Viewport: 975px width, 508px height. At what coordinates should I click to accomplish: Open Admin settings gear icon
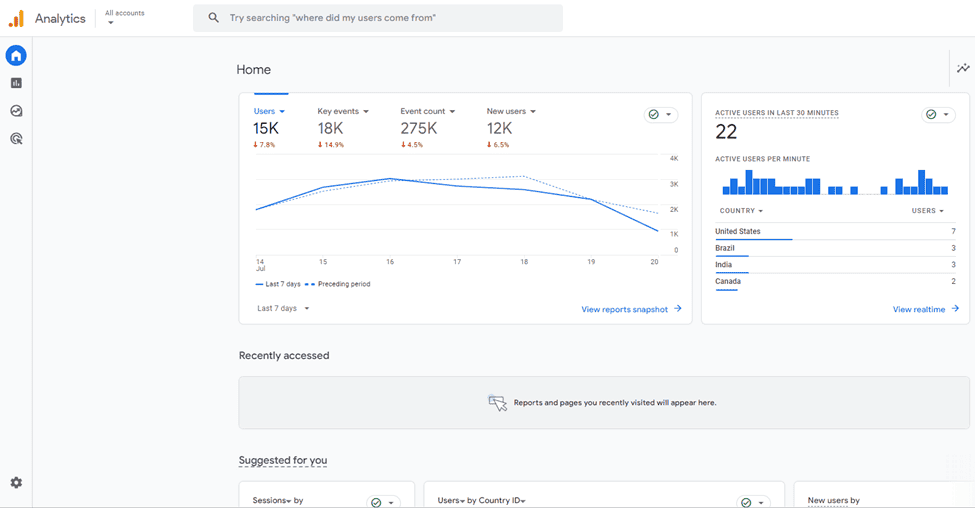click(16, 483)
